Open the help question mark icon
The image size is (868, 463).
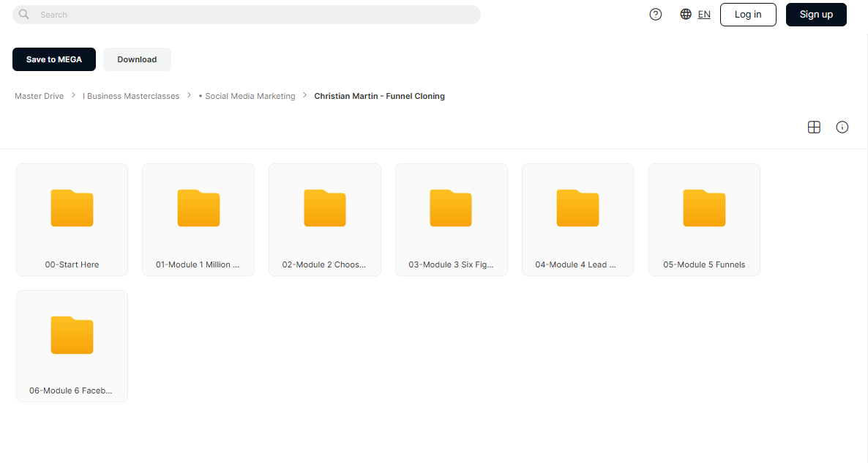coord(656,15)
